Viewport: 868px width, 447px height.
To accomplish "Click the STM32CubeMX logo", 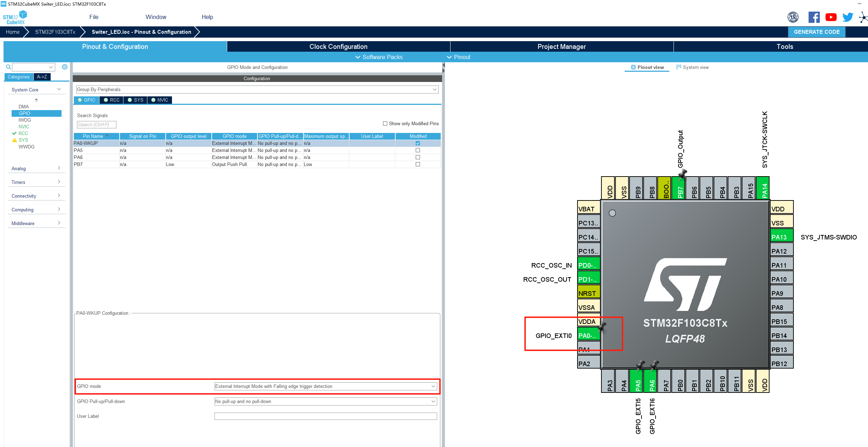I will 15,17.
